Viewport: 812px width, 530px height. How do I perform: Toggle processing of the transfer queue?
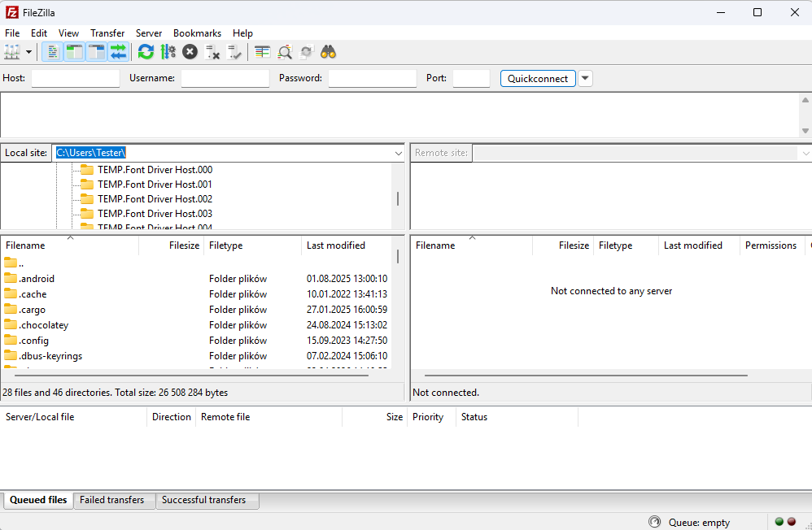pos(168,52)
